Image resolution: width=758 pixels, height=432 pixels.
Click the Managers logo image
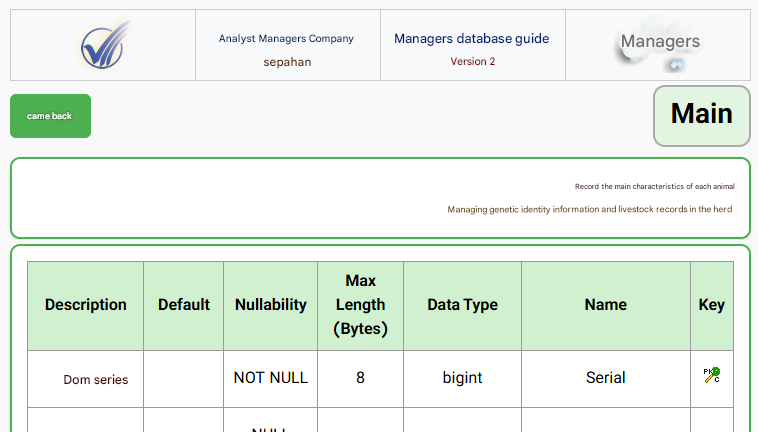point(658,46)
